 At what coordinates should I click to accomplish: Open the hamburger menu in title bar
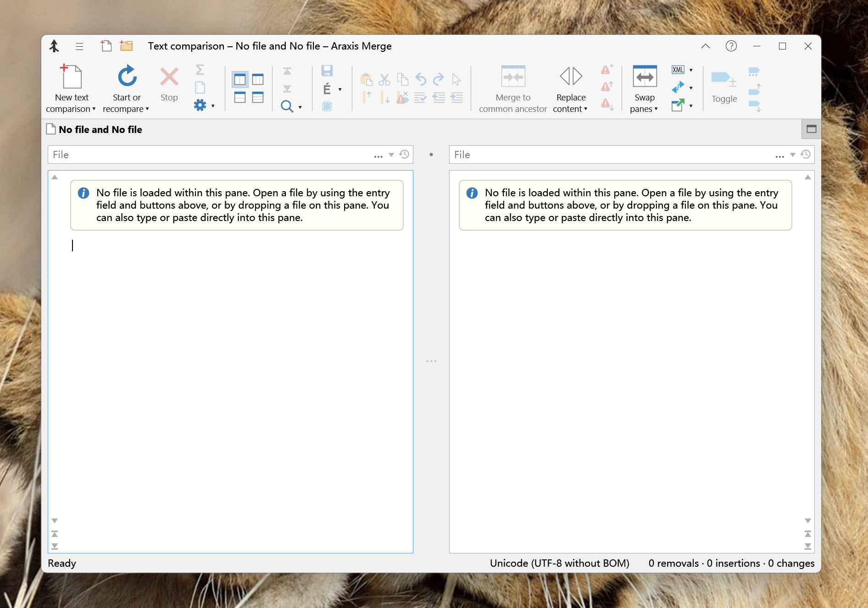point(79,46)
